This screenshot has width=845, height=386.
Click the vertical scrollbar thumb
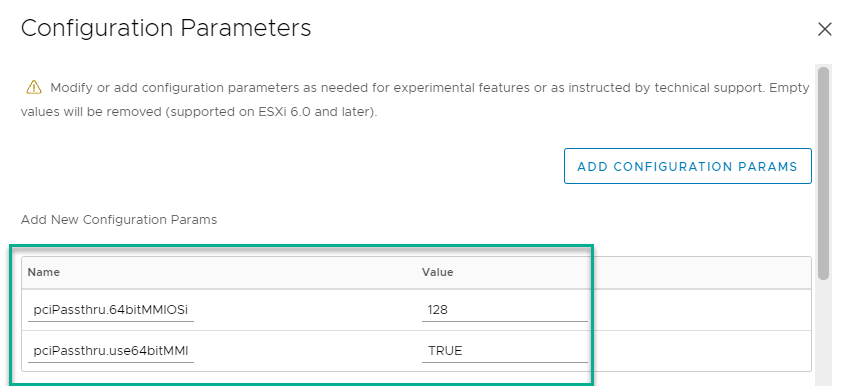(x=823, y=173)
